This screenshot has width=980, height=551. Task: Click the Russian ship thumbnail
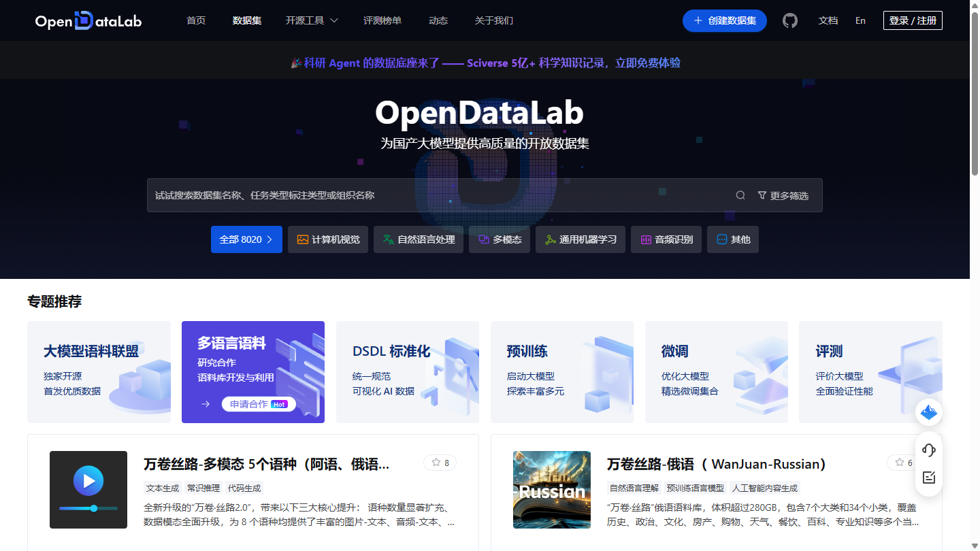(552, 490)
